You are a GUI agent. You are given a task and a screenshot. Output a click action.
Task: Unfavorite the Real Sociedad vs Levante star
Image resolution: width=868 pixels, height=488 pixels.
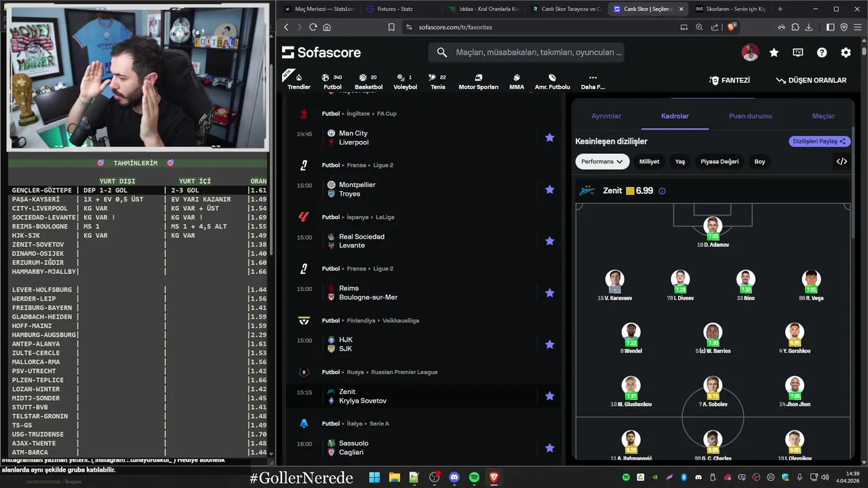pos(550,241)
